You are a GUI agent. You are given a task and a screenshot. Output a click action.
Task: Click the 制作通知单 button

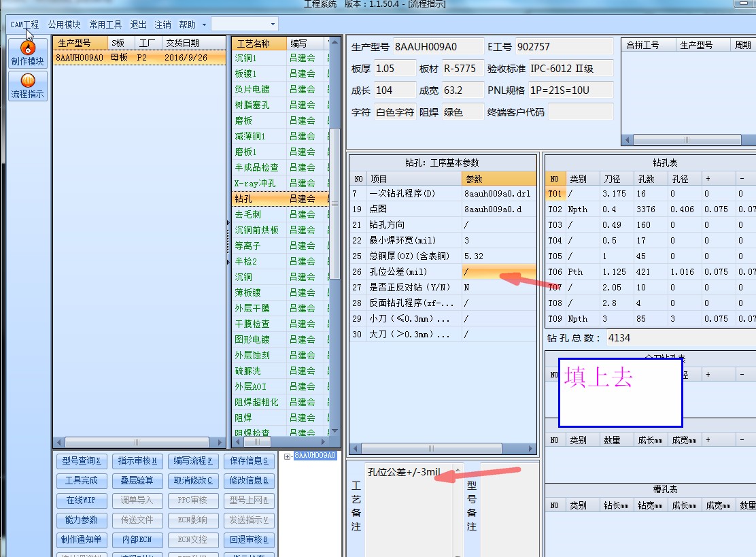point(82,540)
